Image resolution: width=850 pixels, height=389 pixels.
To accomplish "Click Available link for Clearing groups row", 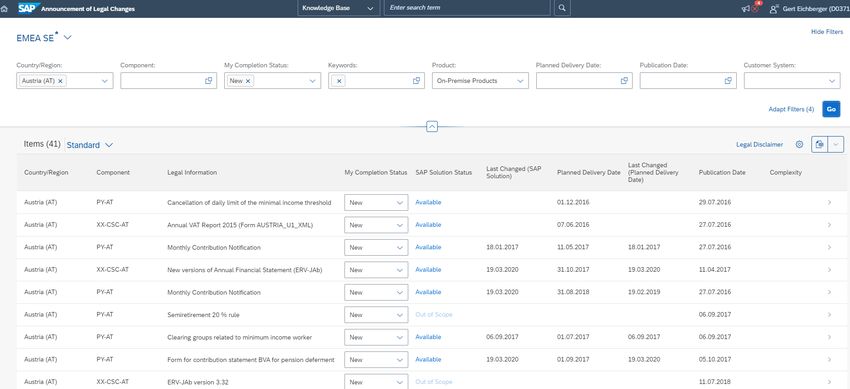I will tap(428, 337).
